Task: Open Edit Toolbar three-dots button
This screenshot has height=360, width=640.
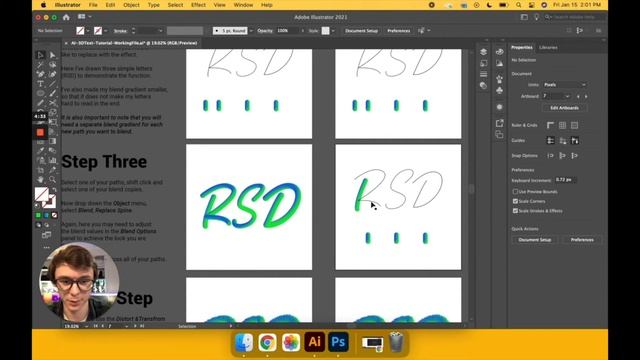Action: point(47,247)
